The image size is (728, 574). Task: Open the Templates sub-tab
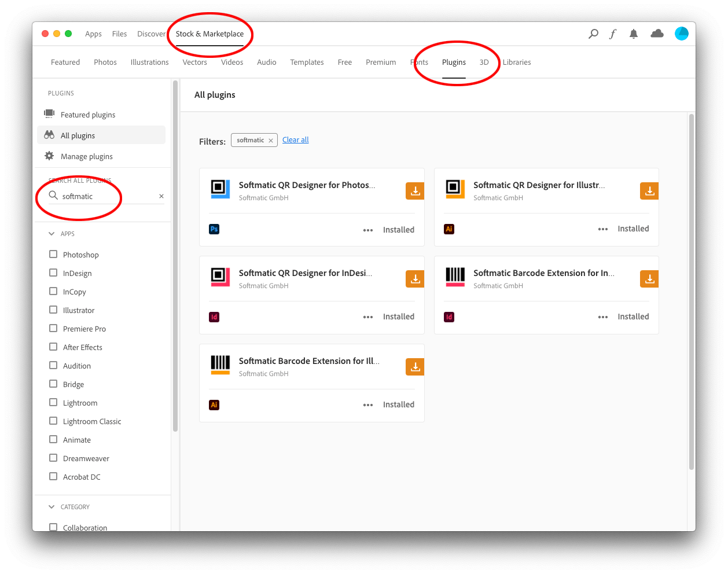click(307, 62)
